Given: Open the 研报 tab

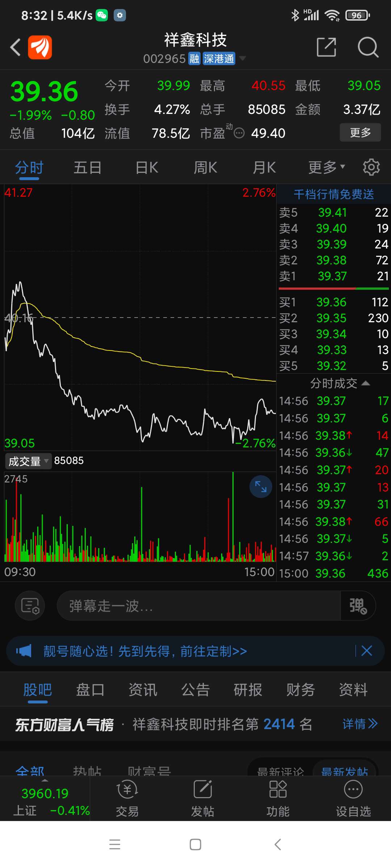Looking at the screenshot, I should [248, 690].
